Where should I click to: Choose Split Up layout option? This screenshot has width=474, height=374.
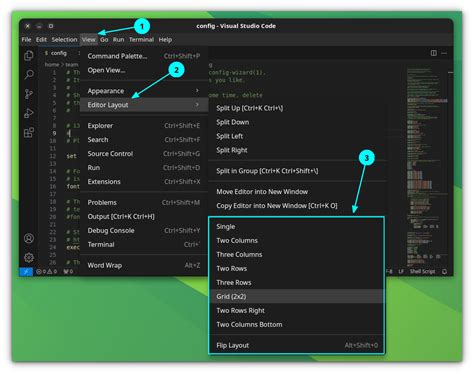point(298,108)
